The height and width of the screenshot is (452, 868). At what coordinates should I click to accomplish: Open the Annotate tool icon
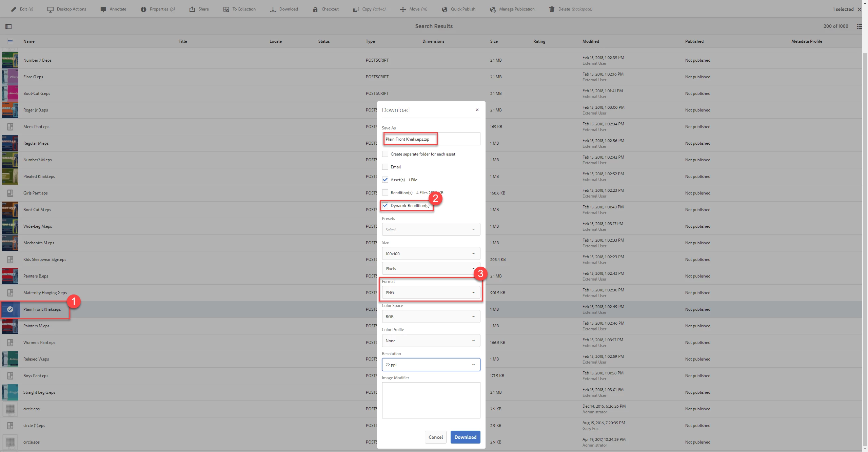(x=103, y=9)
